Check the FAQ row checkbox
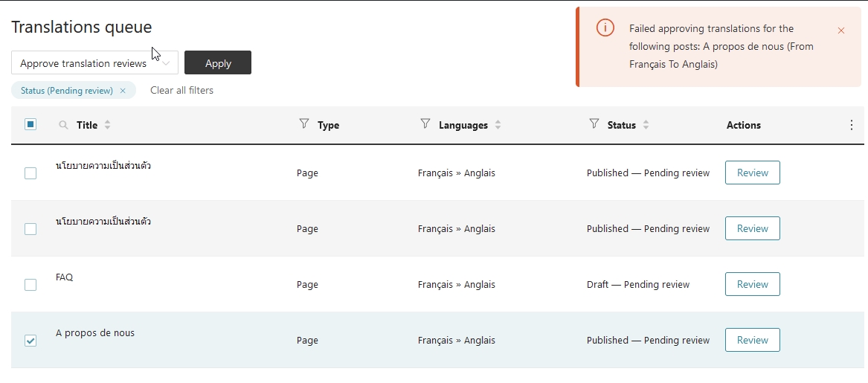868x383 pixels. tap(30, 285)
